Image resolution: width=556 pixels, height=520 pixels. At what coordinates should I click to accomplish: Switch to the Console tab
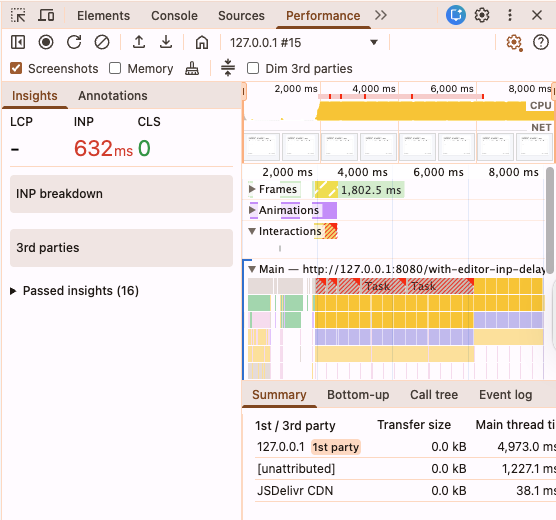174,16
